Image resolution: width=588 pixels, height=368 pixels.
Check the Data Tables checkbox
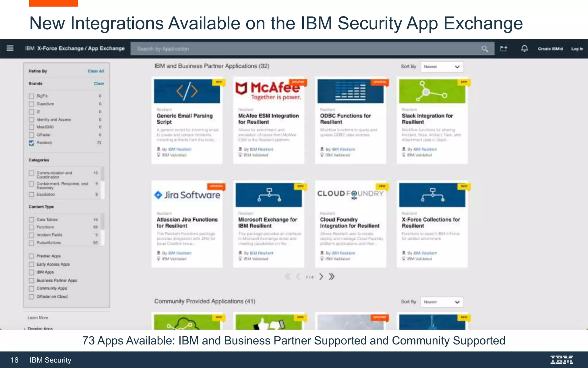31,220
